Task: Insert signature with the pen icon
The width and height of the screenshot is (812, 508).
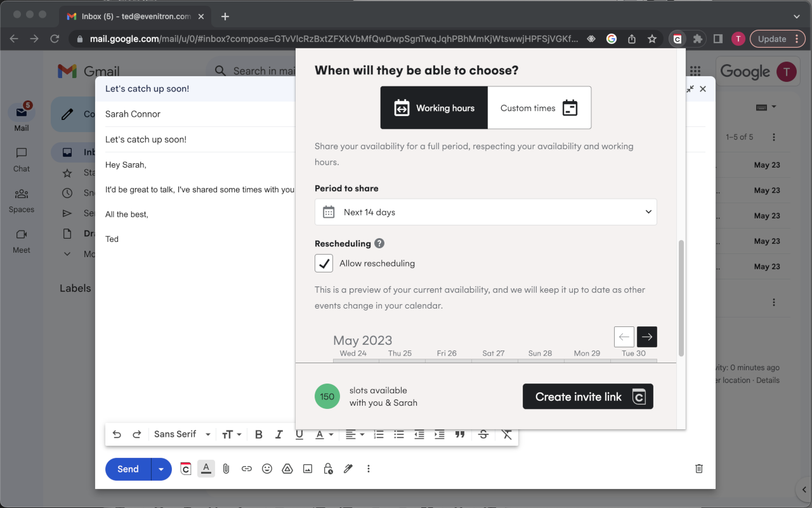Action: (348, 469)
